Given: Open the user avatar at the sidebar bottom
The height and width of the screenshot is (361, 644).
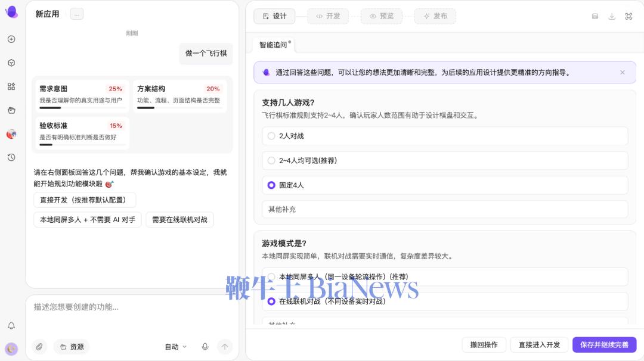Looking at the screenshot, I should 11,348.
